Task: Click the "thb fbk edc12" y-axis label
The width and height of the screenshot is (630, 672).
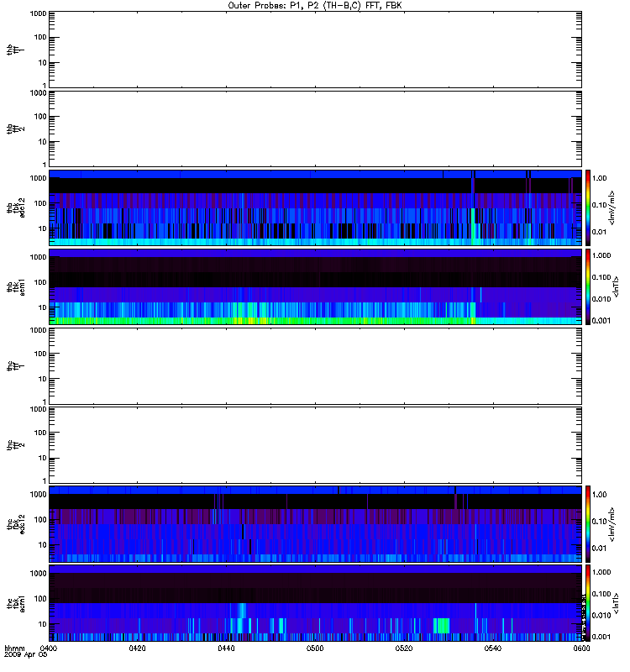Action: point(16,207)
